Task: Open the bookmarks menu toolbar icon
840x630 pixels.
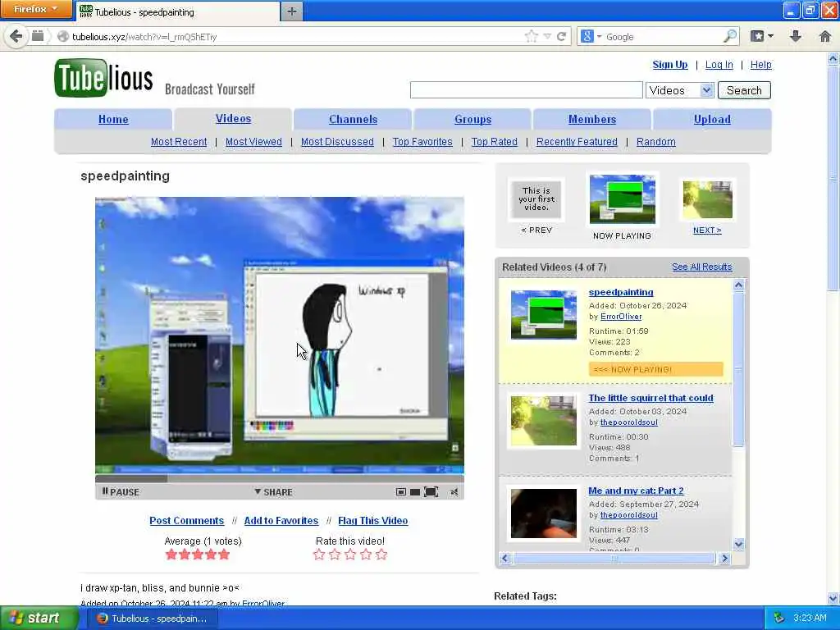Action: pyautogui.click(x=762, y=36)
